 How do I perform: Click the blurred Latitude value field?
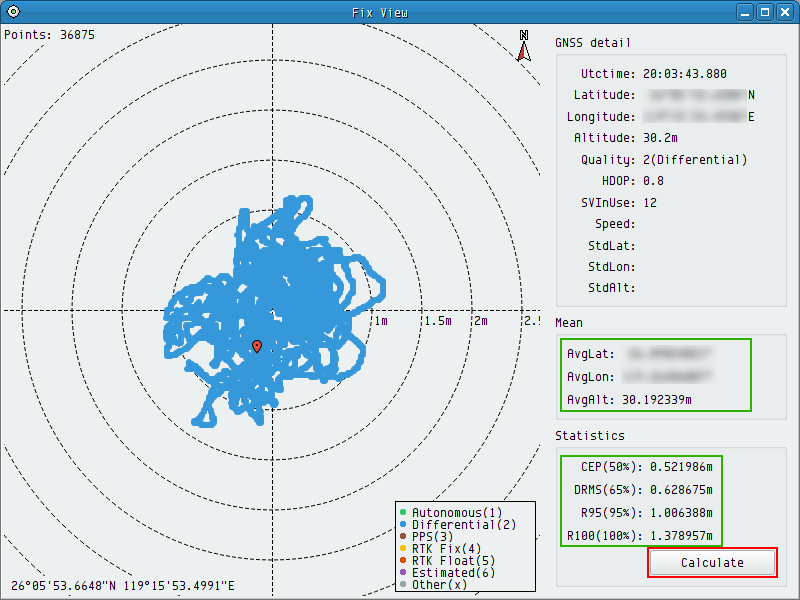697,95
